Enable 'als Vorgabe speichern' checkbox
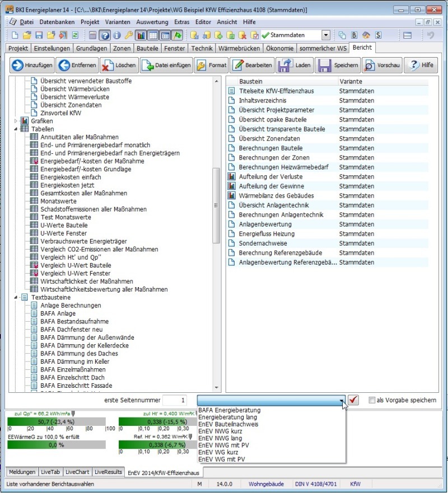Image resolution: width=448 pixels, height=493 pixels. pyautogui.click(x=372, y=400)
